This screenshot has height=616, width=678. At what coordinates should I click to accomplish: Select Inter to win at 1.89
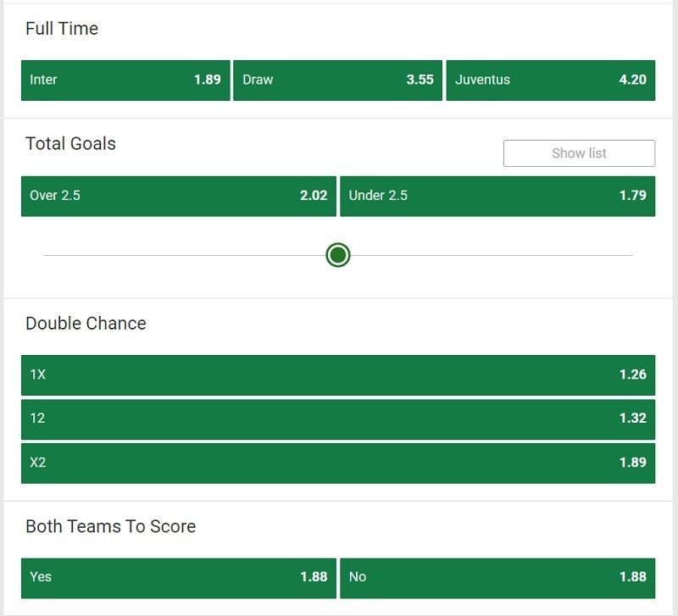coord(125,80)
